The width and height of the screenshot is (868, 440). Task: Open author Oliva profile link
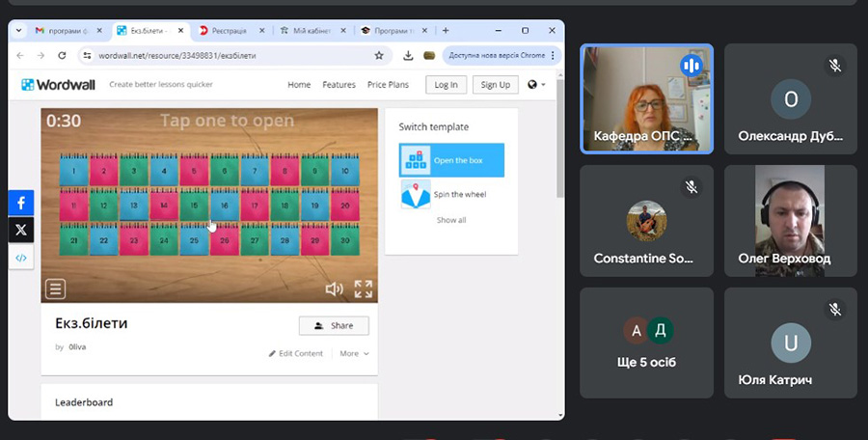77,347
